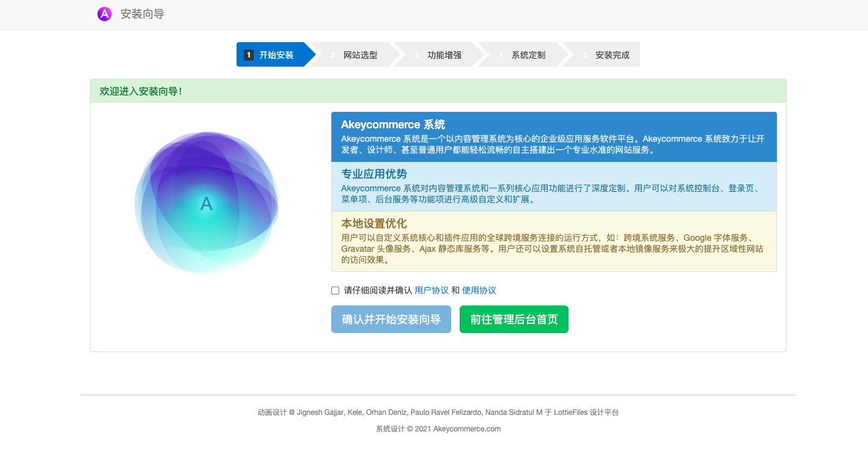Select step 4 系统定制 tab
This screenshot has height=465, width=868.
point(523,54)
